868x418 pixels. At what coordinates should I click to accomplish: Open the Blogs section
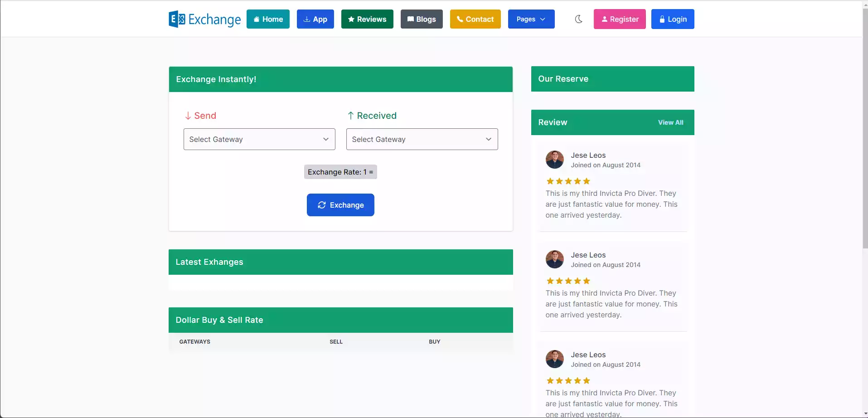click(x=421, y=19)
